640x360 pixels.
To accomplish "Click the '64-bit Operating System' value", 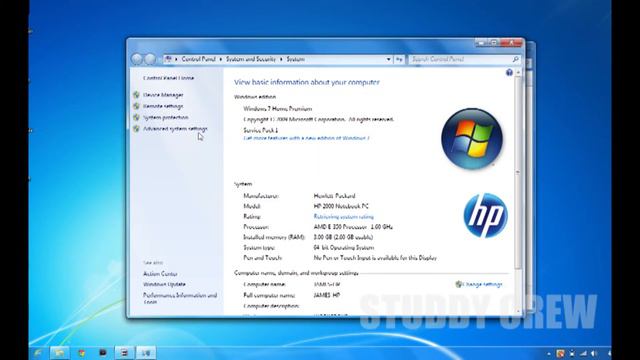I will (344, 248).
